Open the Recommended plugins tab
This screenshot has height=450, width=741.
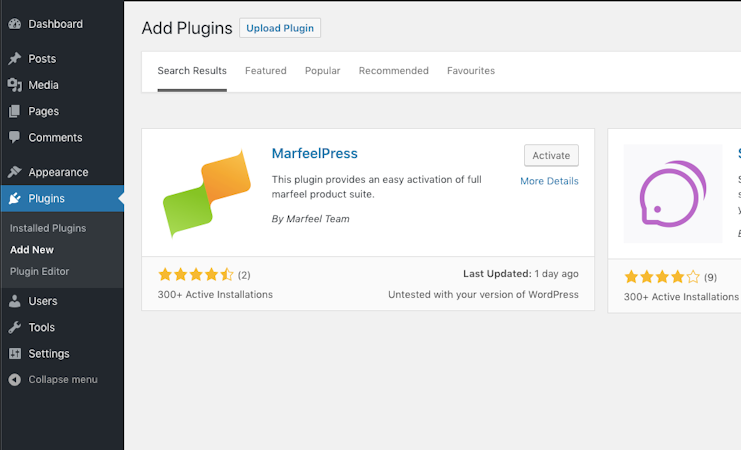(x=394, y=71)
